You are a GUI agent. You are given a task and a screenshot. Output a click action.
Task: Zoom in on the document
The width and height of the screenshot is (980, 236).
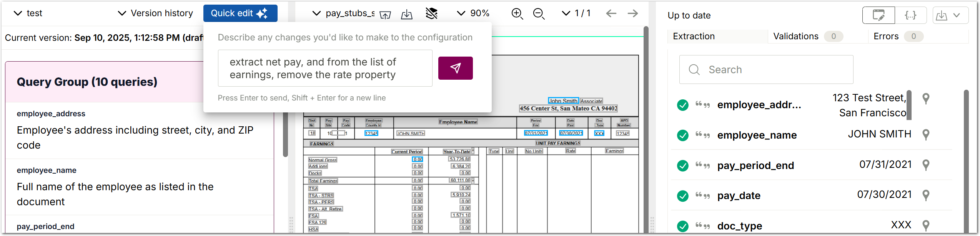coord(517,14)
